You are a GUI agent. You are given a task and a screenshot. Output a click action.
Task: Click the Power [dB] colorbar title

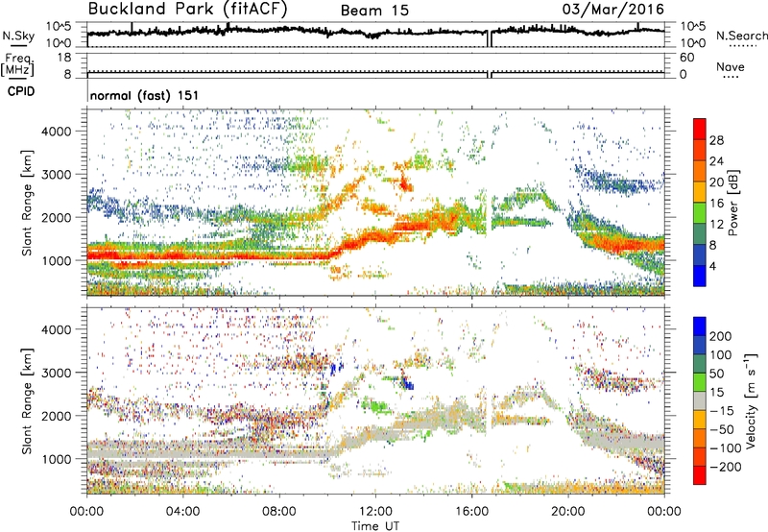pos(732,203)
